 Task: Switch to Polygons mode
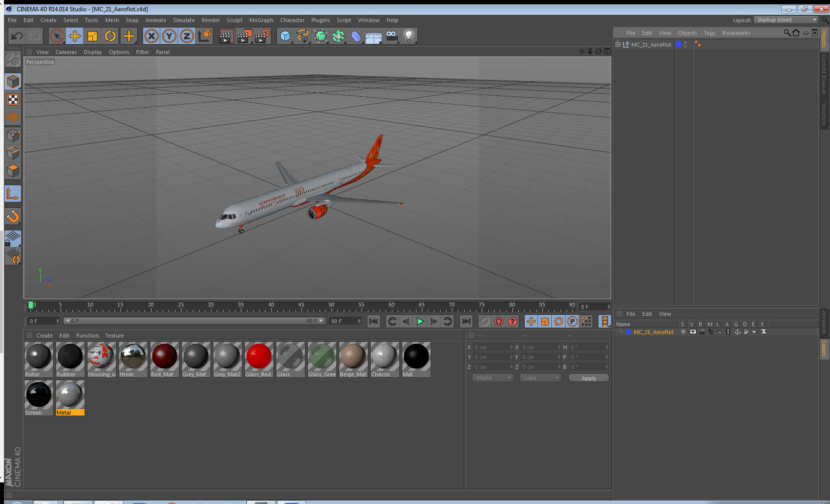tap(13, 171)
